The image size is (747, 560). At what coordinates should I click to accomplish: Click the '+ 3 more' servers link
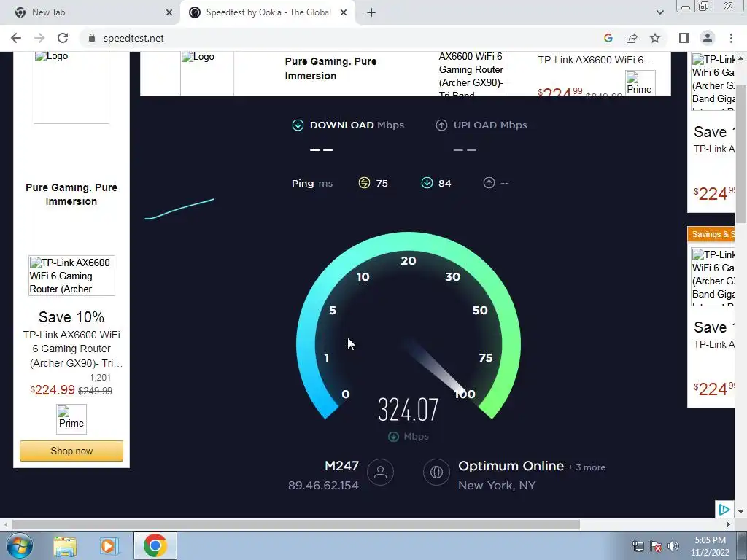tap(587, 467)
